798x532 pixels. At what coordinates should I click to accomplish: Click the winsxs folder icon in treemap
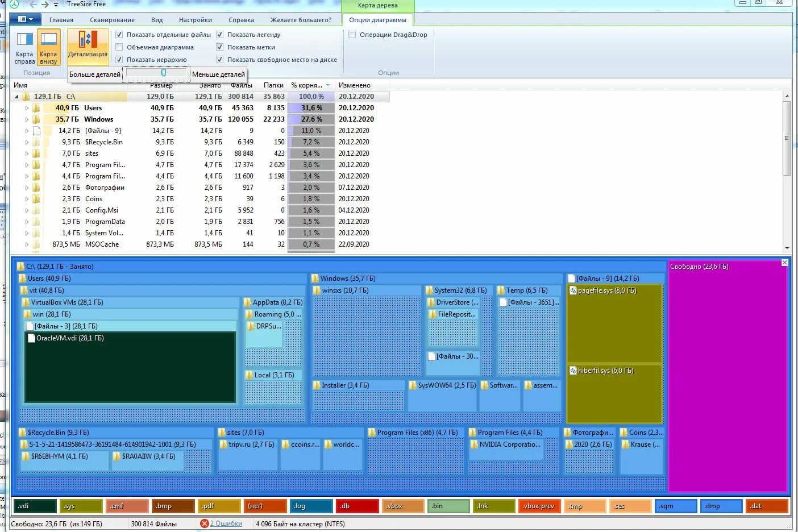(x=317, y=290)
